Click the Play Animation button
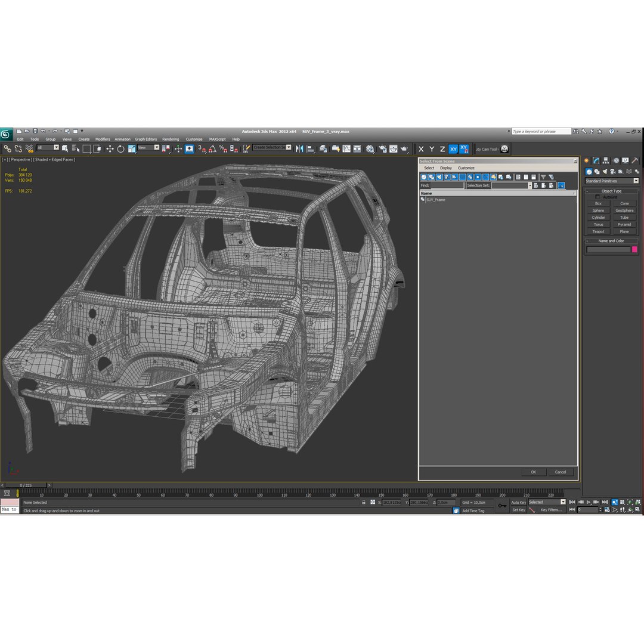 click(x=589, y=502)
